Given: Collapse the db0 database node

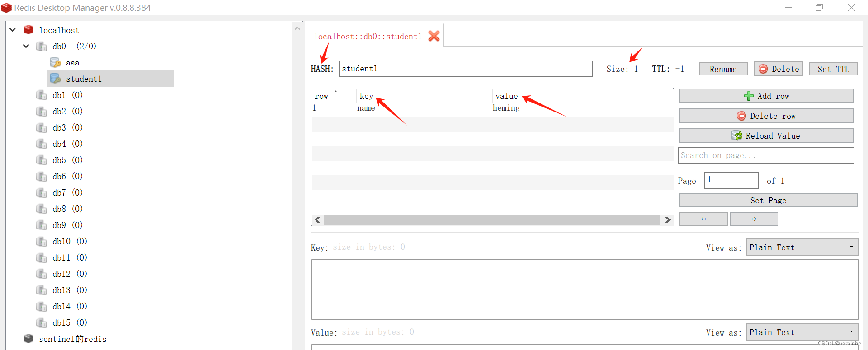Looking at the screenshot, I should click(26, 46).
